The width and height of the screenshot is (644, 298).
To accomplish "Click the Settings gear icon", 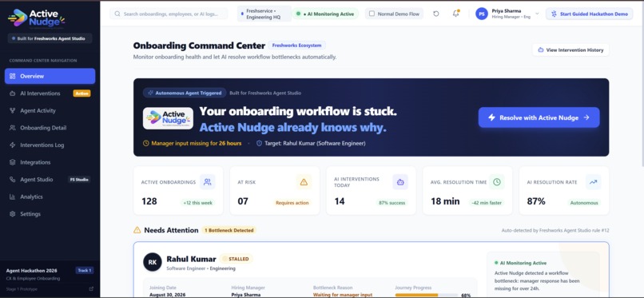I will (x=12, y=214).
